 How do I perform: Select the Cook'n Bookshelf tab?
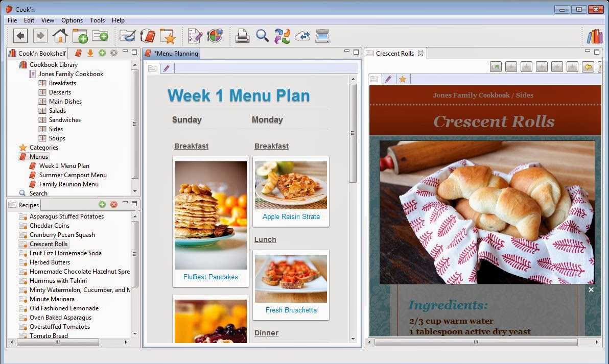38,53
